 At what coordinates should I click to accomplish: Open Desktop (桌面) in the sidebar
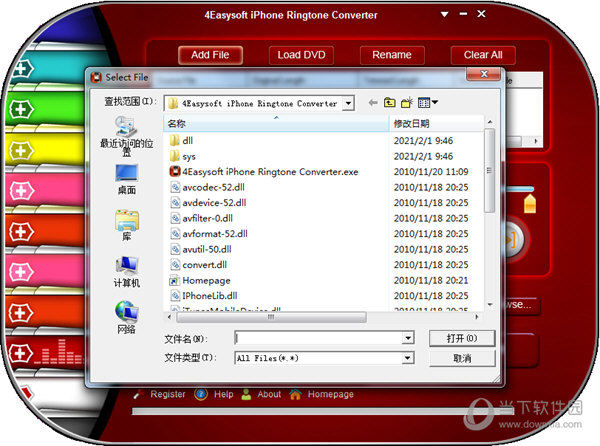coord(127,179)
